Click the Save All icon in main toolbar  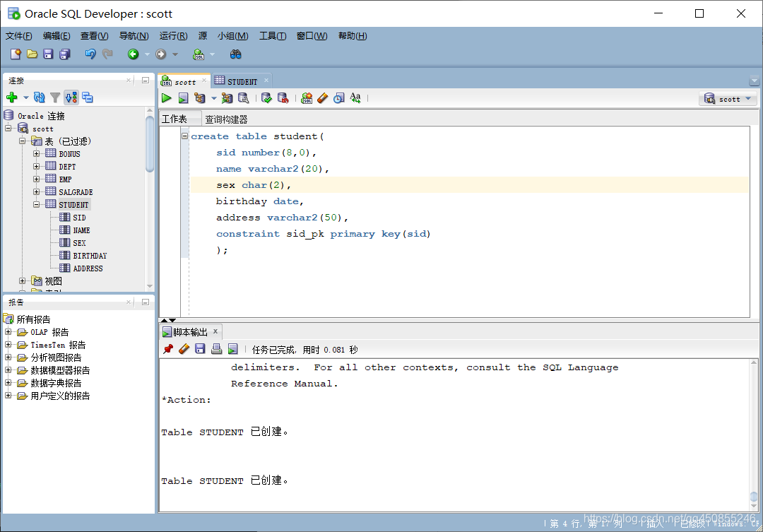(65, 54)
